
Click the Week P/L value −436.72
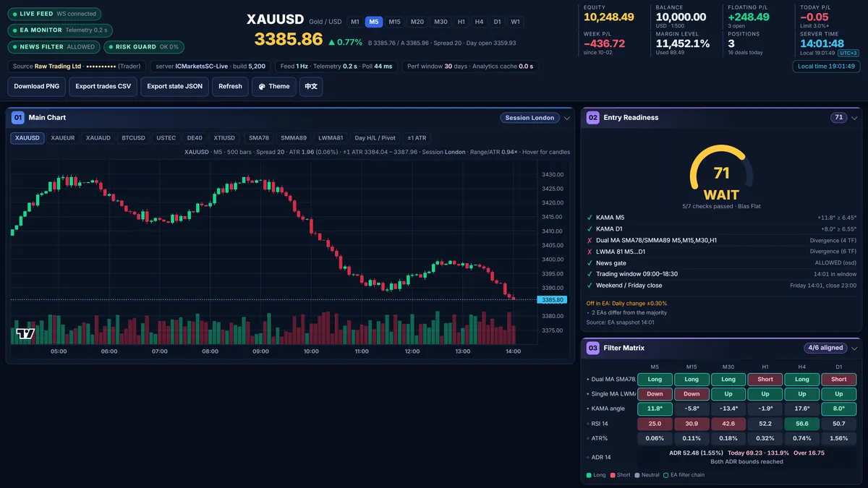604,43
